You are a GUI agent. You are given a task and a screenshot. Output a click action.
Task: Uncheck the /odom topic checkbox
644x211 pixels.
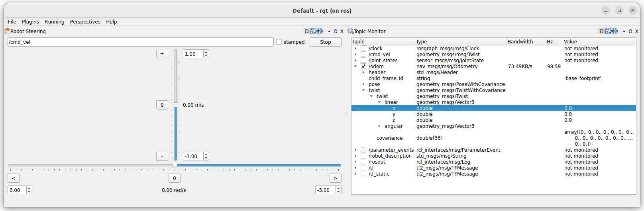(x=363, y=66)
